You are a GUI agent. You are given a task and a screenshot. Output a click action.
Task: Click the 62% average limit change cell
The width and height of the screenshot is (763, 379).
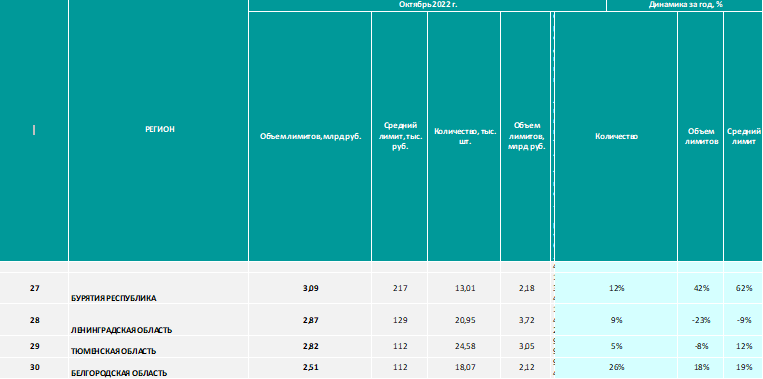click(x=744, y=288)
